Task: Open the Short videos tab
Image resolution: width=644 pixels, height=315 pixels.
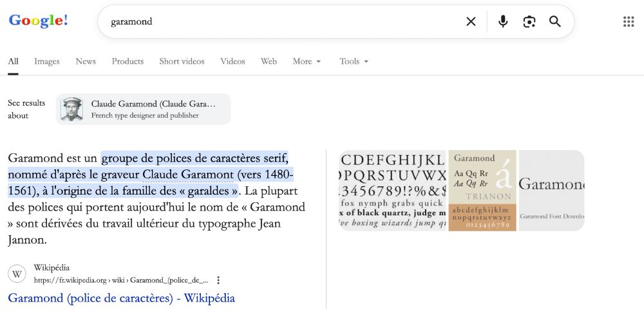Action: pyautogui.click(x=182, y=61)
